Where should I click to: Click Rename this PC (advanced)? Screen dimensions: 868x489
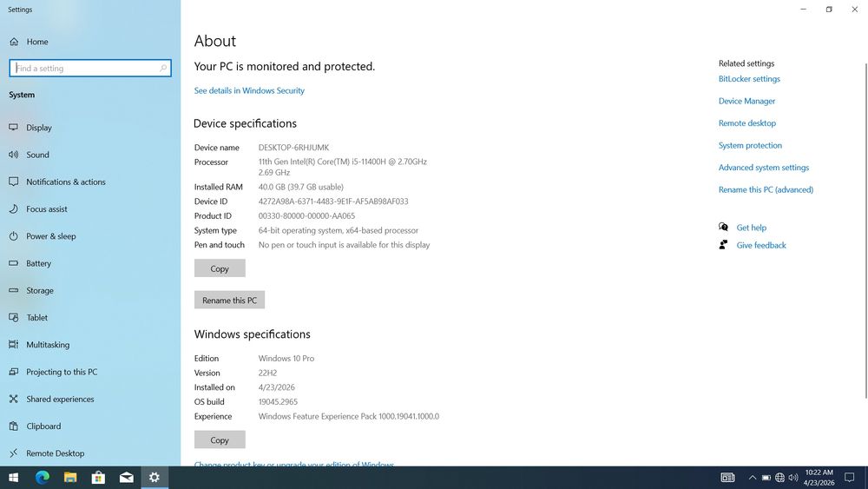[766, 189]
